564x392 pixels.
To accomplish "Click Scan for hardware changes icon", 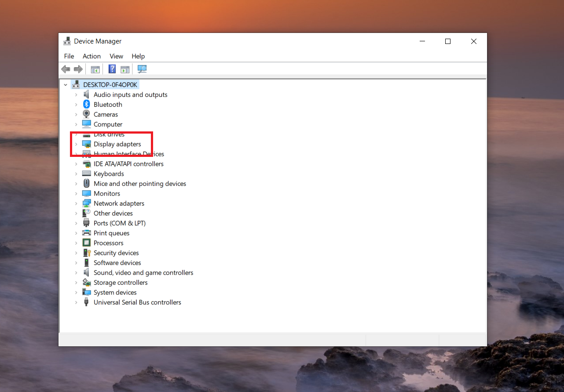I will [x=142, y=69].
